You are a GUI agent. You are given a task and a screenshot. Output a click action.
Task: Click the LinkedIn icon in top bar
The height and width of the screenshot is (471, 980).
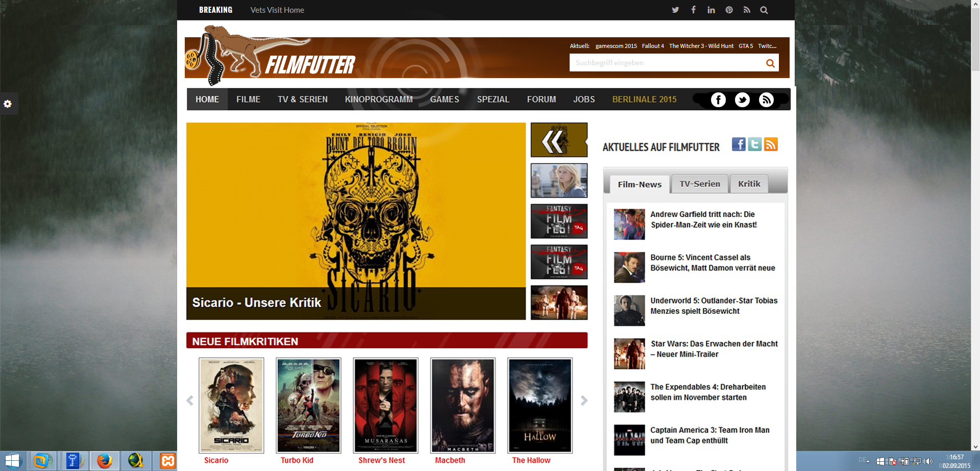(x=711, y=10)
